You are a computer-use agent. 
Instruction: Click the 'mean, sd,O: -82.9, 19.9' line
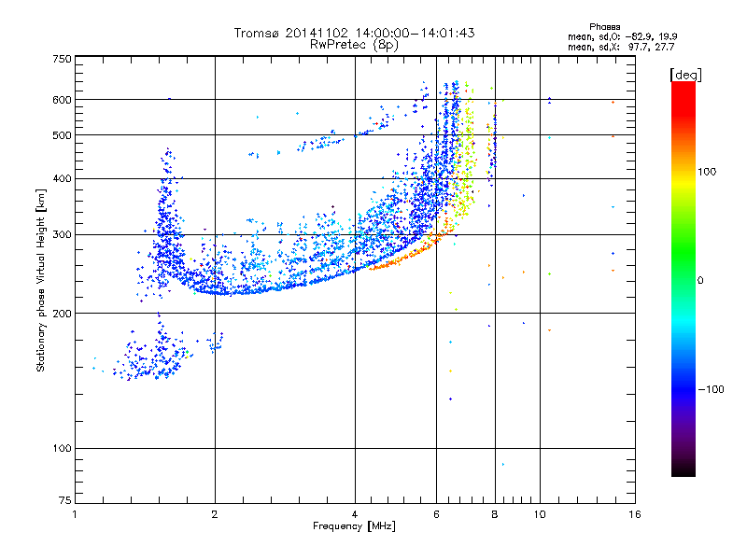622,36
